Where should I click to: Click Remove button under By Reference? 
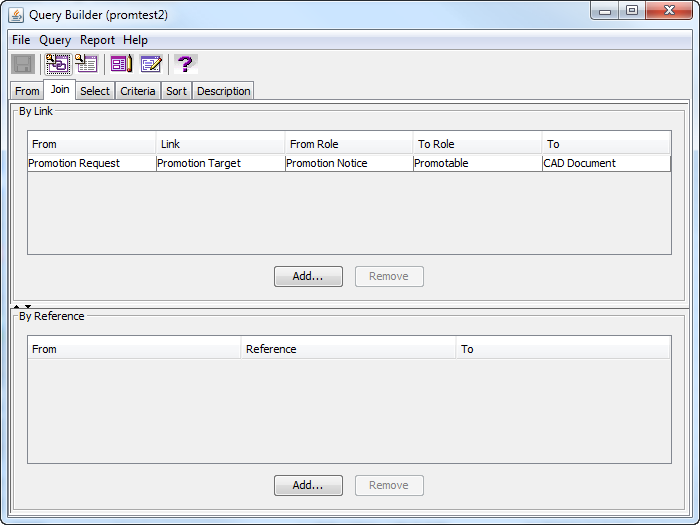pos(389,485)
